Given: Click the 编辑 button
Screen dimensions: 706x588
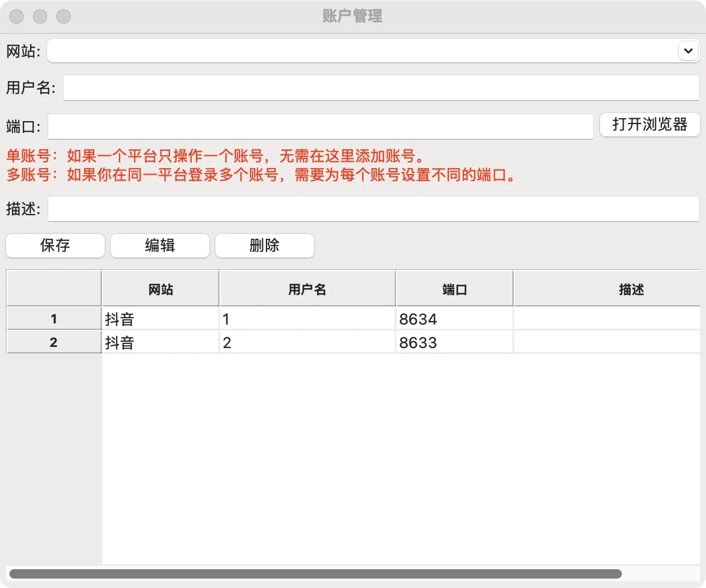Looking at the screenshot, I should click(x=159, y=246).
